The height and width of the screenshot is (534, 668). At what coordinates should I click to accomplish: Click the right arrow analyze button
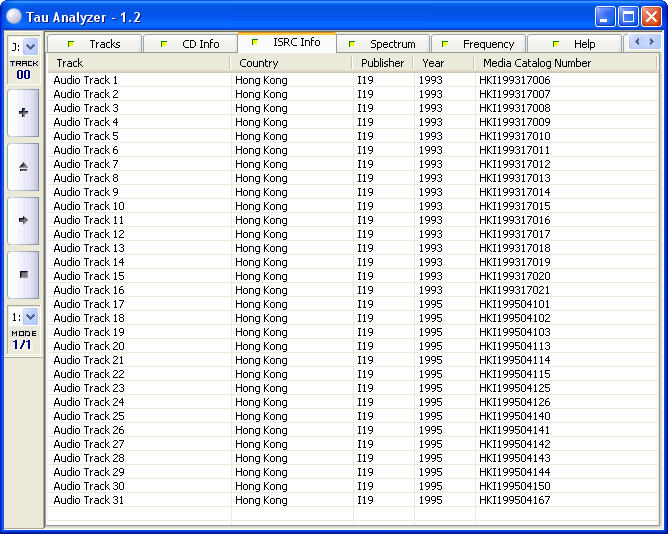click(23, 220)
